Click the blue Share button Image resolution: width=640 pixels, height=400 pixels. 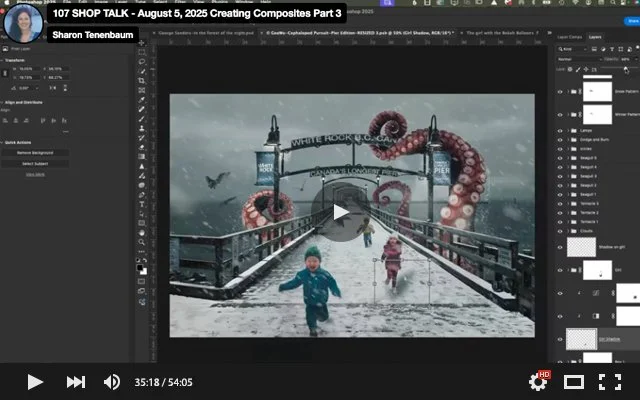[632, 21]
